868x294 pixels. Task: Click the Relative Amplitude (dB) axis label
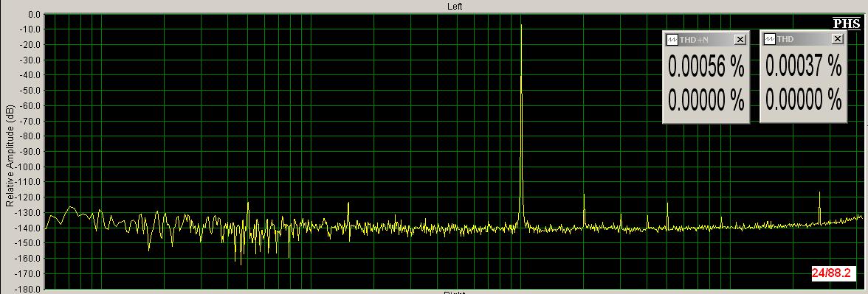(x=10, y=157)
